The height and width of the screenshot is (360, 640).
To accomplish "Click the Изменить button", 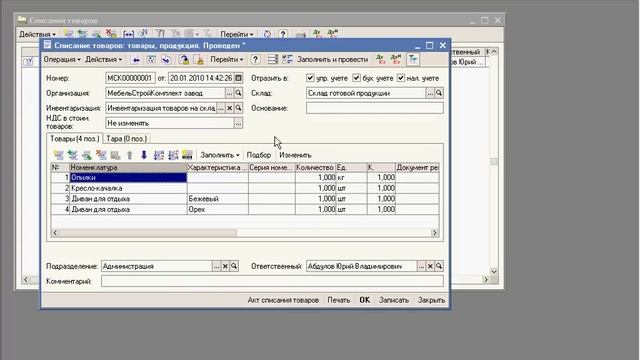I will point(295,155).
